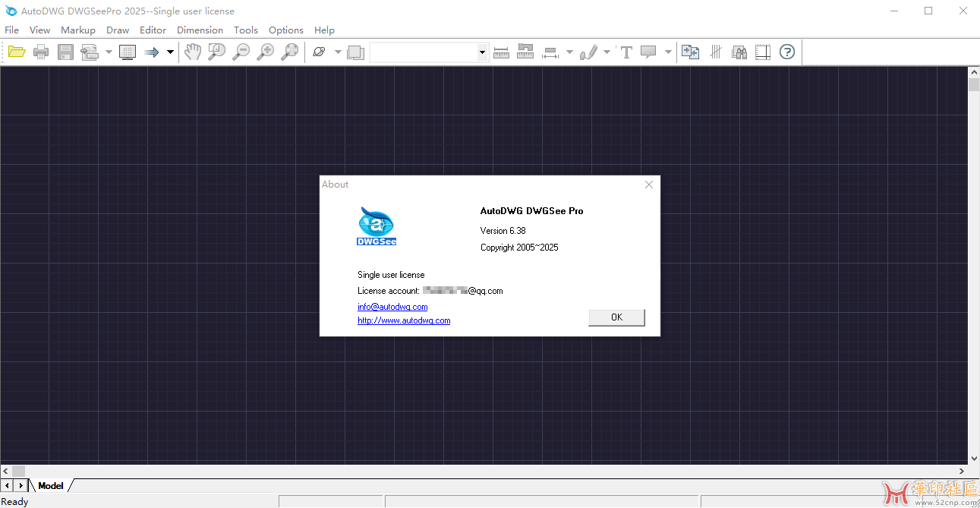Open the Options menu
This screenshot has width=980, height=508.
point(286,30)
